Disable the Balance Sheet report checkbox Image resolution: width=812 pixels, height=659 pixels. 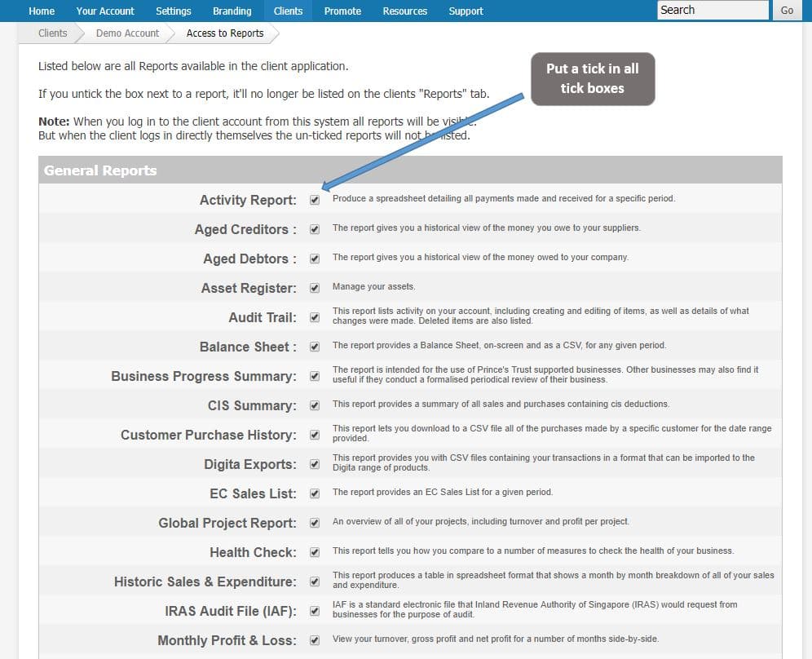(x=315, y=347)
